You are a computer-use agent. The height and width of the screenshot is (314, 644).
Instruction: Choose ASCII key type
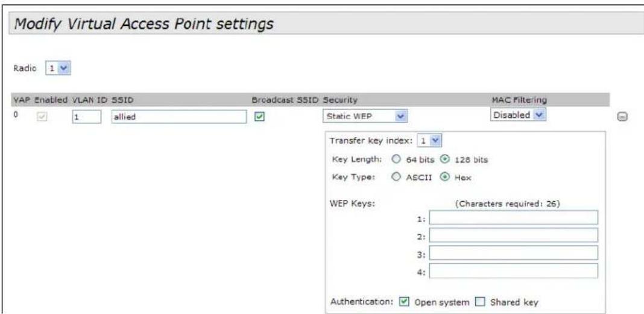tap(396, 178)
